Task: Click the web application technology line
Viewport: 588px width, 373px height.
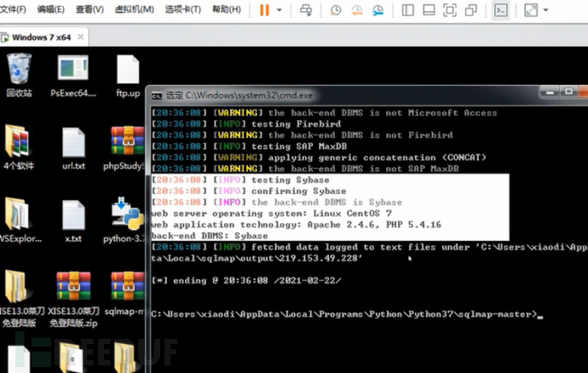Action: click(x=297, y=225)
